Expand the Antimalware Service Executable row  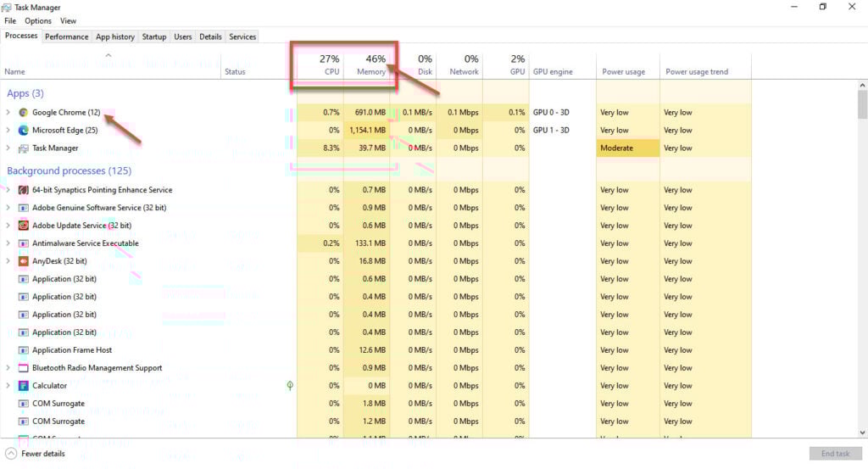click(x=8, y=243)
